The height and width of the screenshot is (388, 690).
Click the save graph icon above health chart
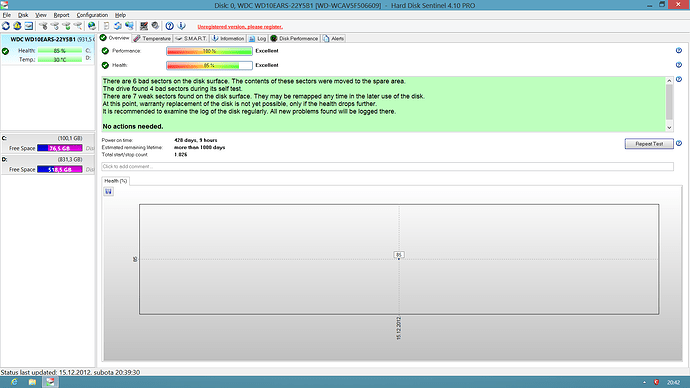click(108, 191)
